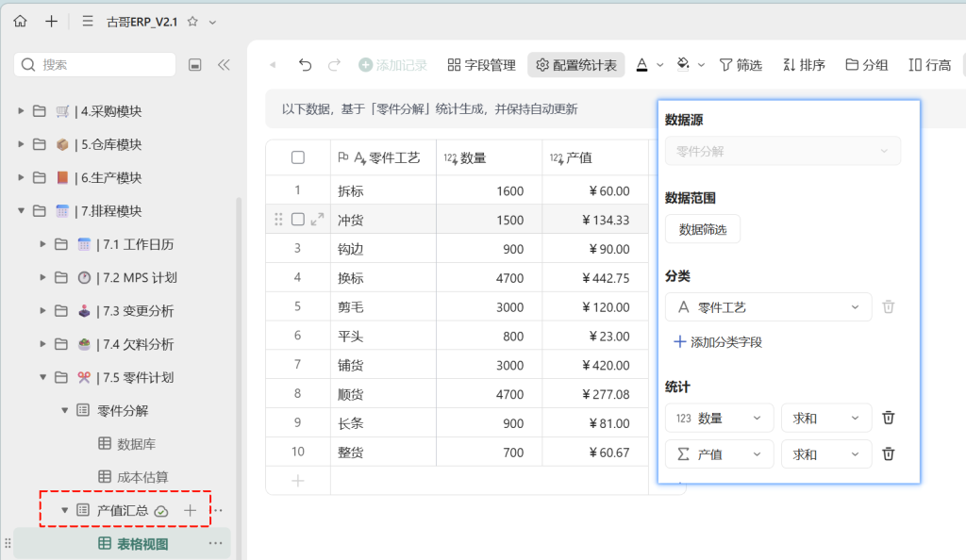Open 字段管理 in toolbar
Viewport: 966px width, 560px height.
[482, 65]
